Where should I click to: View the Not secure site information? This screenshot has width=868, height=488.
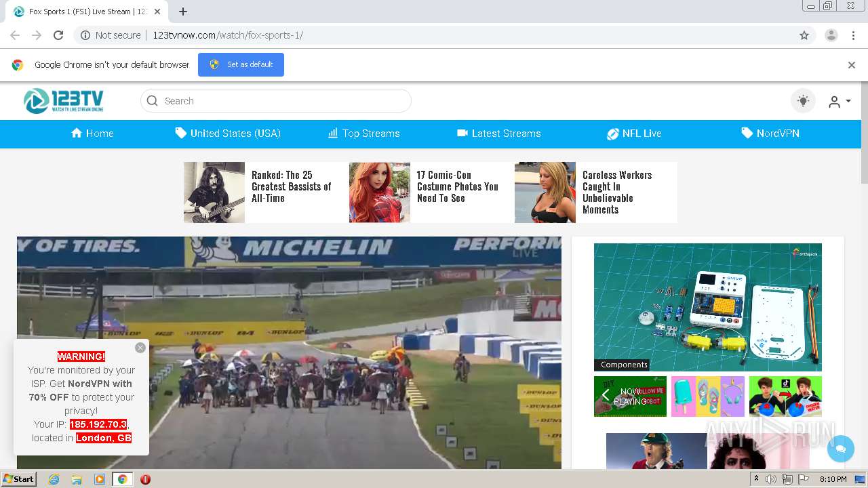pos(111,35)
